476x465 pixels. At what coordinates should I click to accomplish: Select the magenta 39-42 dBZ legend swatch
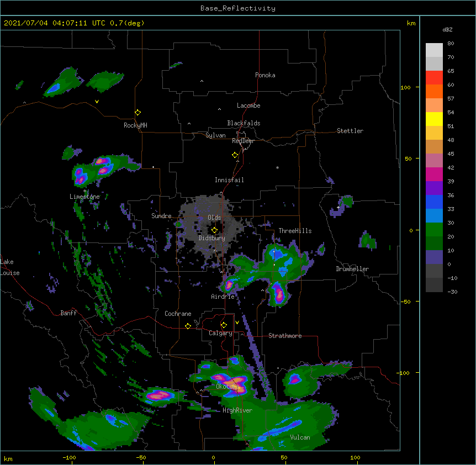(x=434, y=174)
